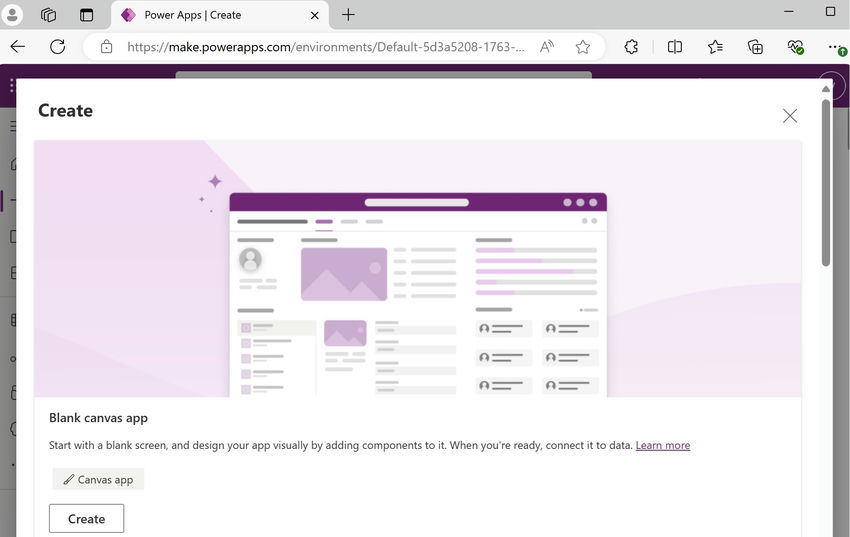Open the Collections panel
This screenshot has height=537, width=850.
(755, 47)
